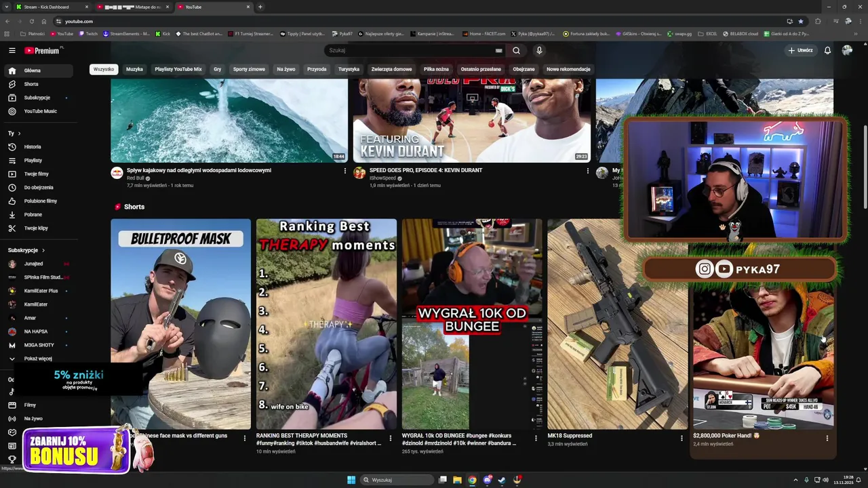Open Steam from the taskbar
The height and width of the screenshot is (488, 868).
502,480
